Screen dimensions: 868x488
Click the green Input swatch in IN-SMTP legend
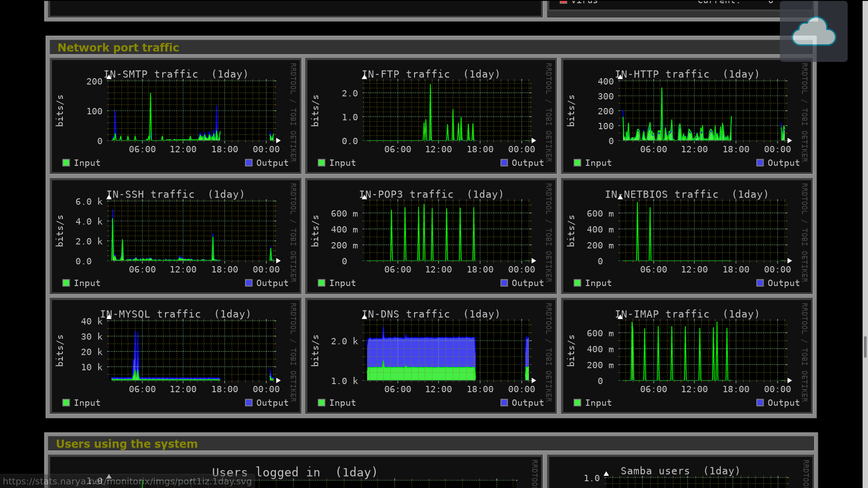66,163
